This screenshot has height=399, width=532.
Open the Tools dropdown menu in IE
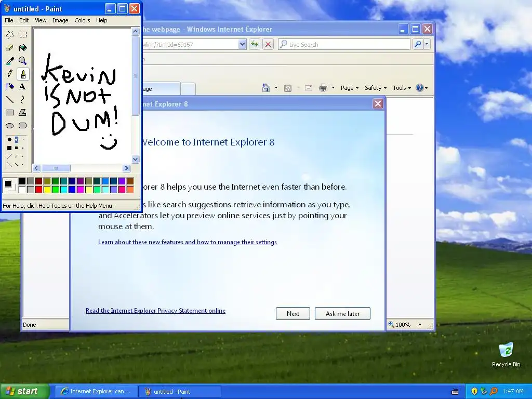click(x=402, y=88)
